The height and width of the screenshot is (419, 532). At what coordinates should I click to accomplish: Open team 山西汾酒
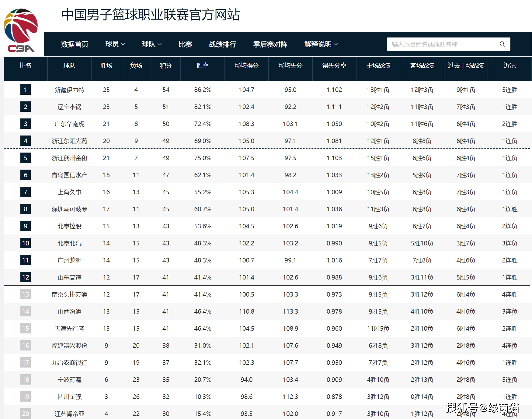pos(69,312)
